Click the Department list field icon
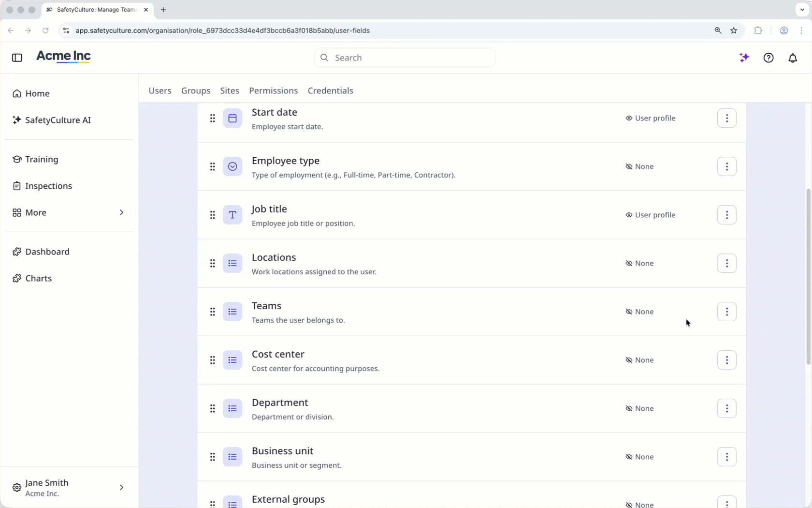The width and height of the screenshot is (812, 508). pos(232,408)
